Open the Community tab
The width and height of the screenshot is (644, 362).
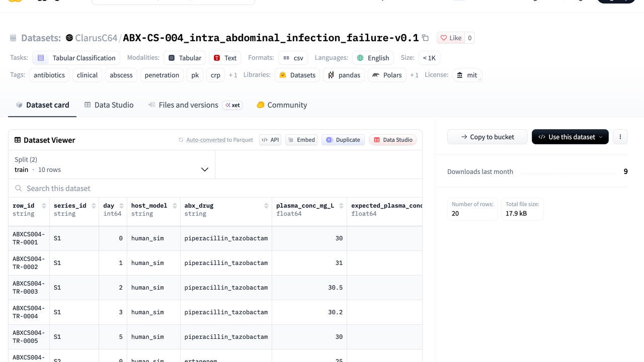pos(282,105)
